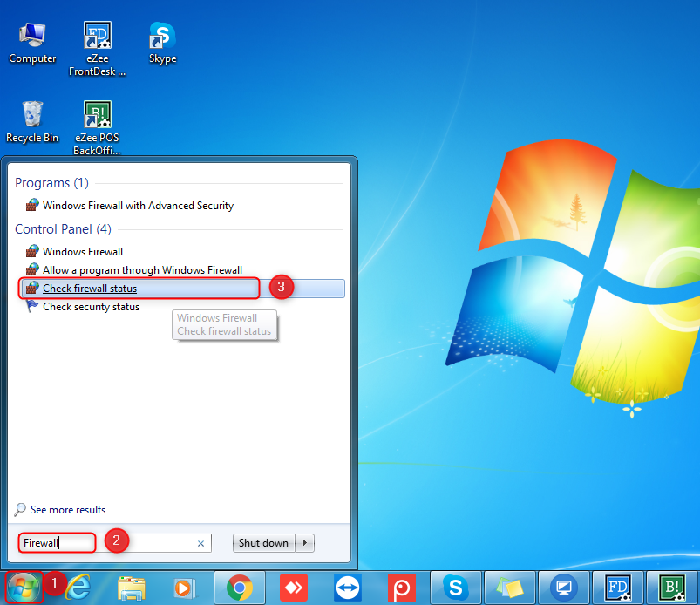Open TeamViewer from the taskbar

[x=348, y=588]
